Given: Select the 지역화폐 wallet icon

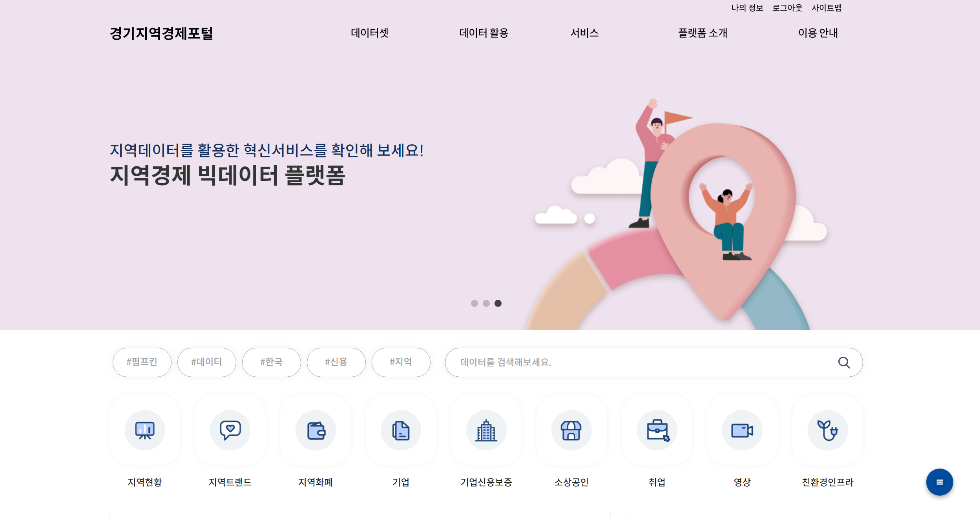Looking at the screenshot, I should pos(316,430).
